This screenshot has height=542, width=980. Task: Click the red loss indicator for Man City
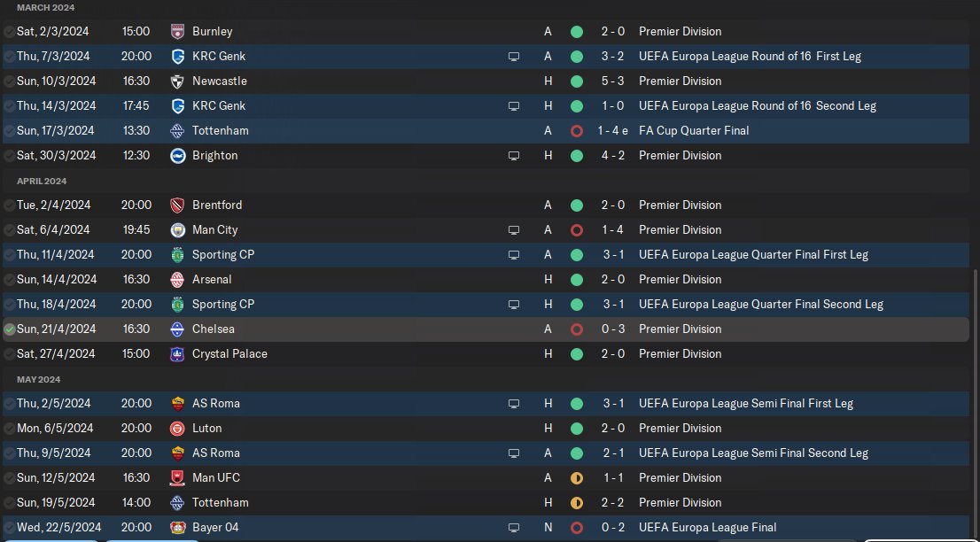click(576, 229)
